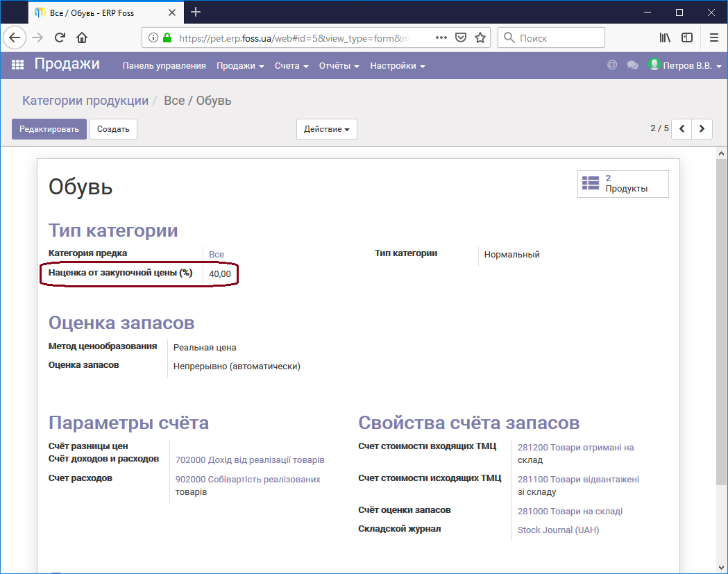Screen dimensions: 728x574
Task: Bookmark this page with star icon
Action: click(x=480, y=37)
